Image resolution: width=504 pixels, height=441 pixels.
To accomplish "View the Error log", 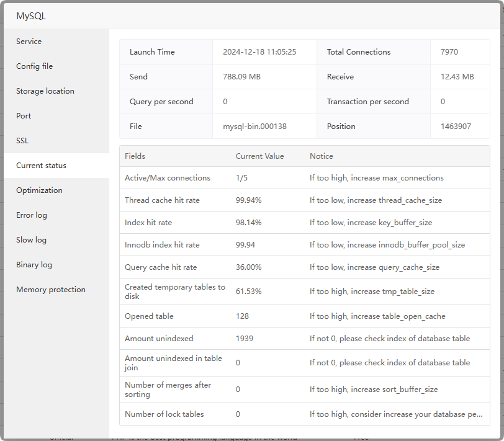I will [x=32, y=215].
